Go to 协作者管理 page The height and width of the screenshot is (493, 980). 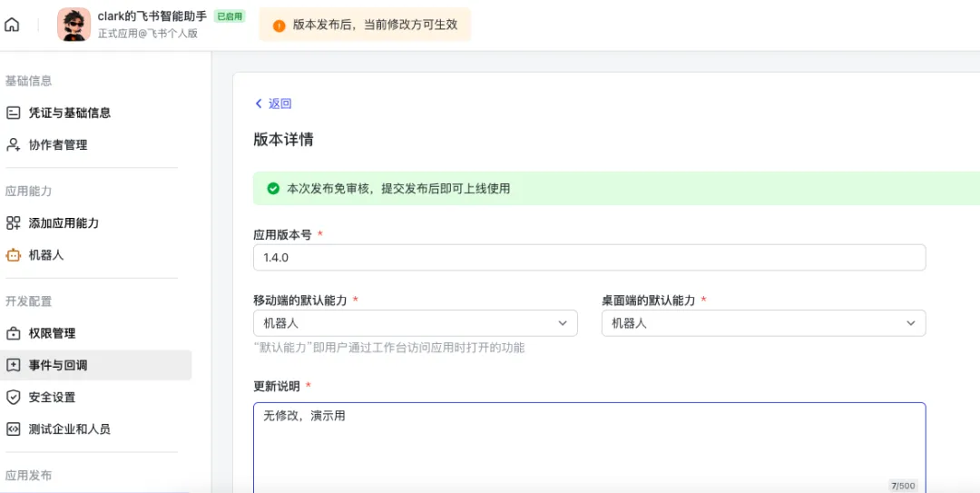[x=58, y=145]
